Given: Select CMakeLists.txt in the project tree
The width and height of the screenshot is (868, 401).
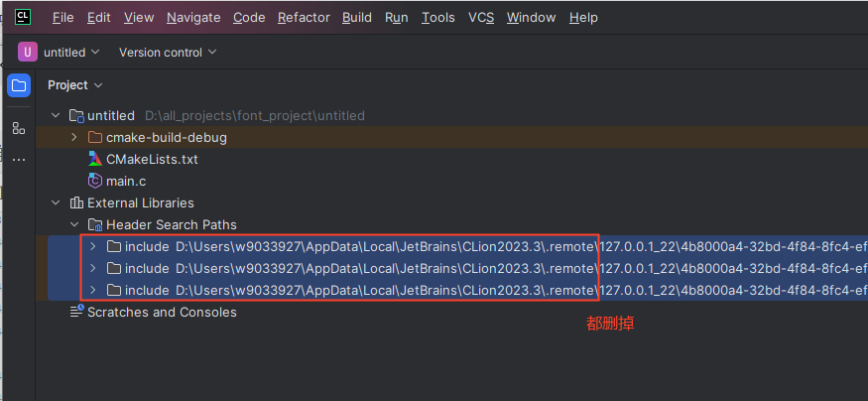Looking at the screenshot, I should pyautogui.click(x=152, y=160).
